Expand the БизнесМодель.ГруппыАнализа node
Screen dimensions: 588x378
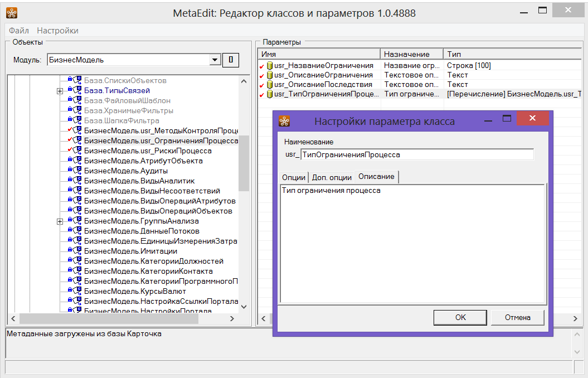60,221
